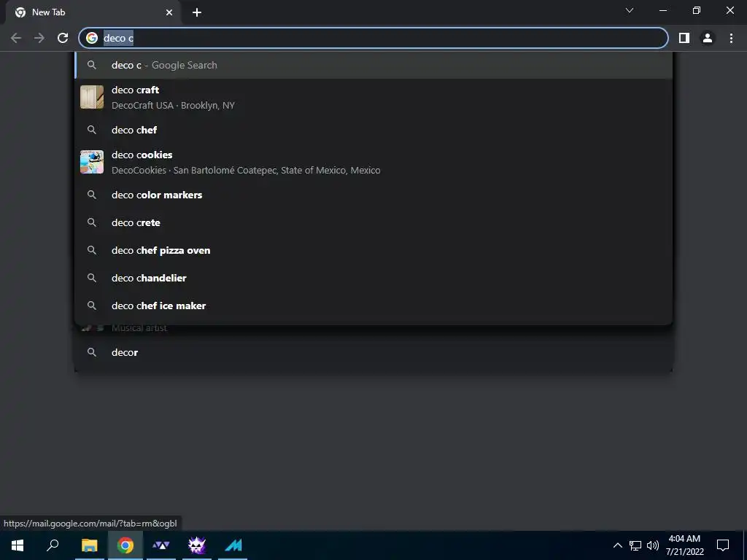Select the New Tab tab
The width and height of the screenshot is (747, 560).
coord(93,12)
